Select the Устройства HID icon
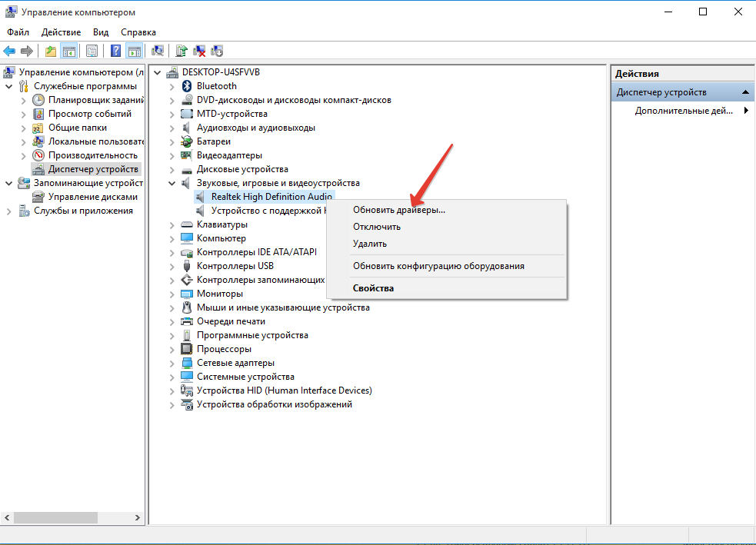Image resolution: width=756 pixels, height=545 pixels. click(x=187, y=390)
